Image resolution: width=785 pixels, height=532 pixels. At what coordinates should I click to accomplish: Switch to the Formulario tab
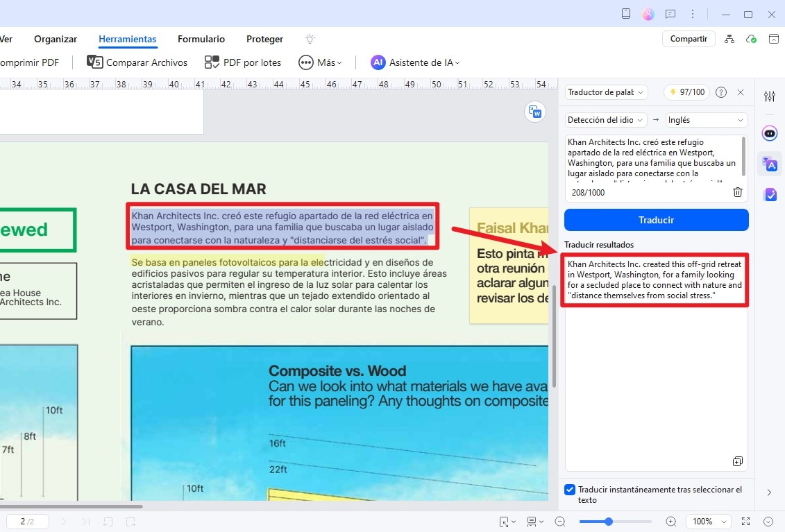[x=201, y=39]
